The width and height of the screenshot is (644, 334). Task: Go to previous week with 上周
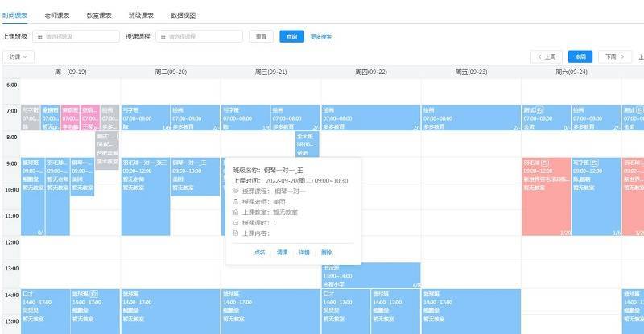(x=547, y=56)
